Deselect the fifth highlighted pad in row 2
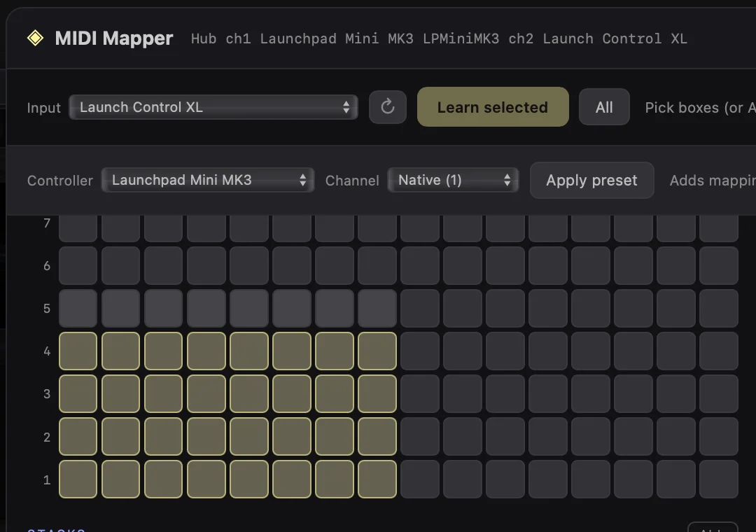Viewport: 756px width, 532px height. pyautogui.click(x=249, y=437)
